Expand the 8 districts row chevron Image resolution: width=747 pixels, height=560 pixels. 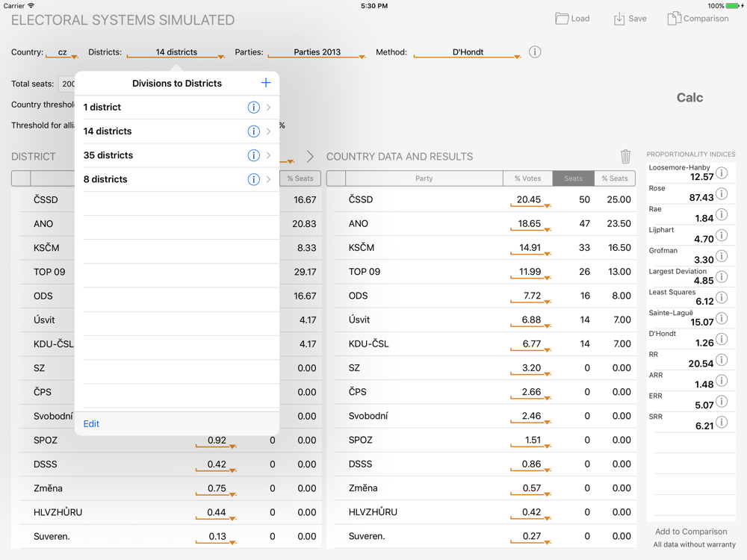[x=269, y=179]
